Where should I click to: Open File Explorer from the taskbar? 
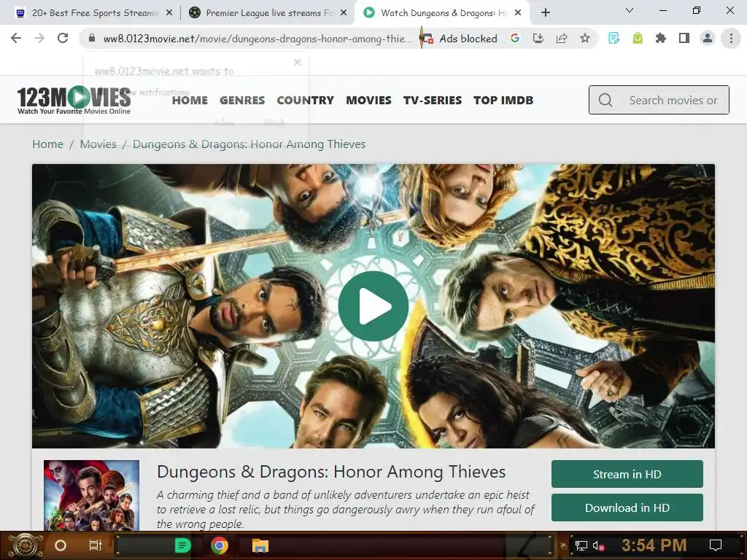click(260, 545)
